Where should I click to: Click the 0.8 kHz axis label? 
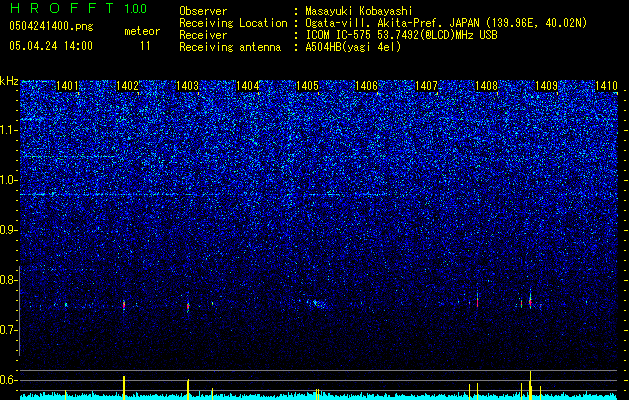(x=8, y=280)
